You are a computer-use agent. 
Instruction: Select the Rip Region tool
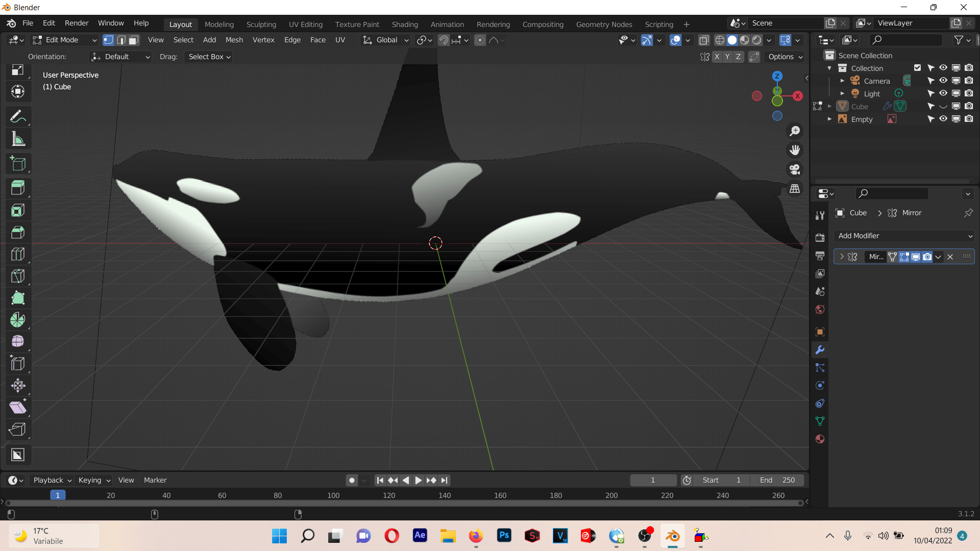click(18, 429)
